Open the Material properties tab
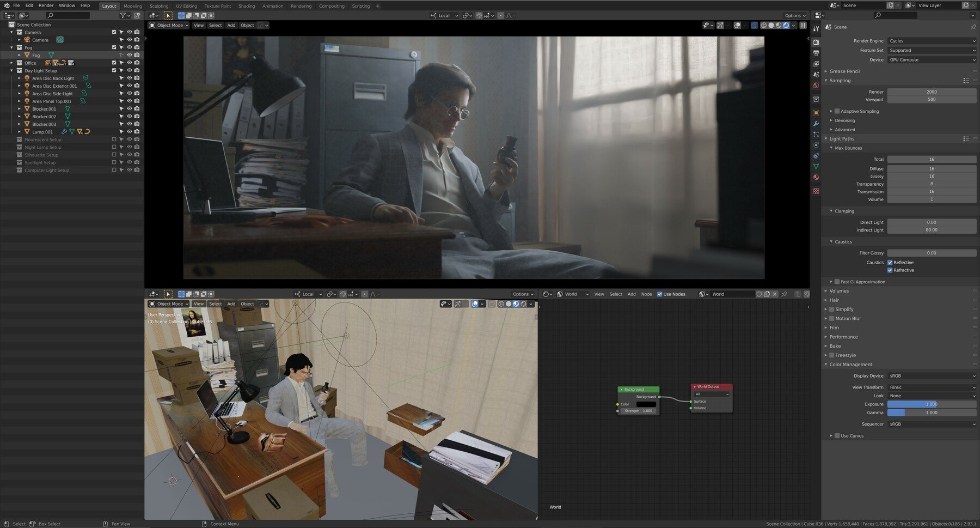This screenshot has height=528, width=980. click(816, 178)
